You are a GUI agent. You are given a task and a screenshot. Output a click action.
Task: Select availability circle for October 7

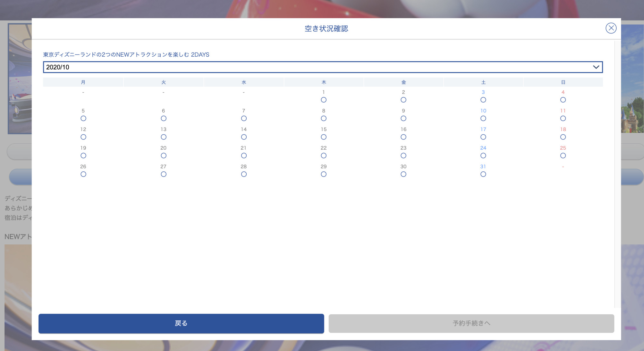pos(244,119)
